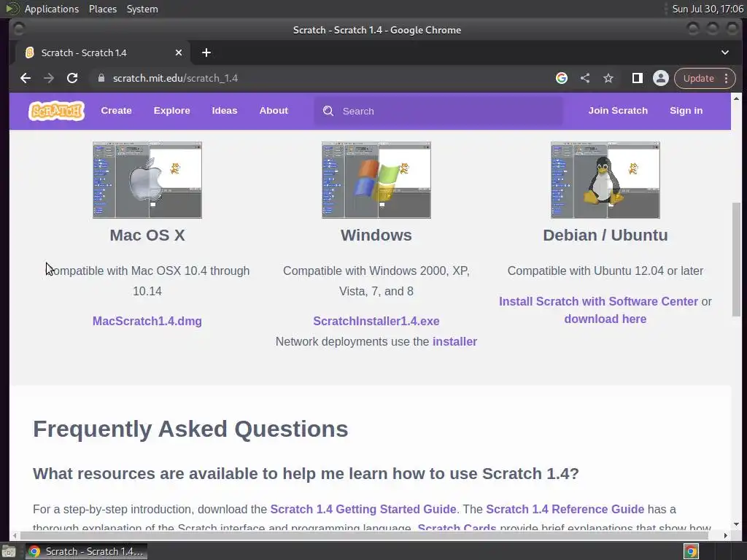This screenshot has width=747, height=560.
Task: Share this page via the share icon
Action: 585,78
